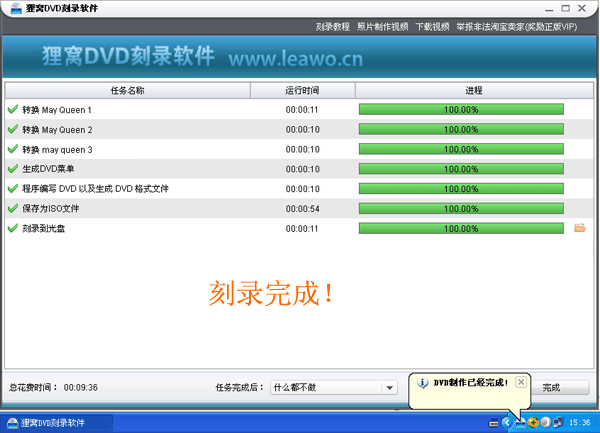
Task: Click the taskbar clock showing 15:36
Action: click(x=579, y=423)
